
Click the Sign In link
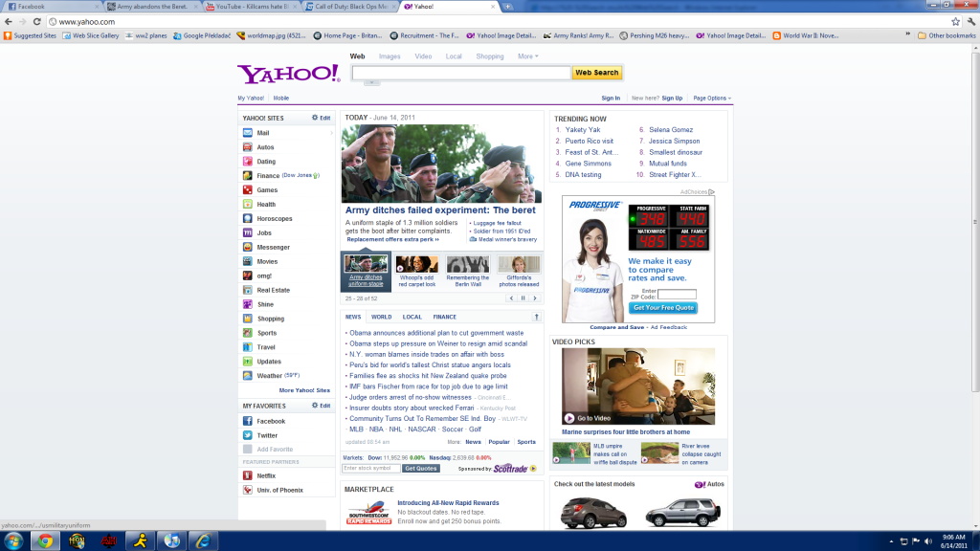(x=611, y=99)
